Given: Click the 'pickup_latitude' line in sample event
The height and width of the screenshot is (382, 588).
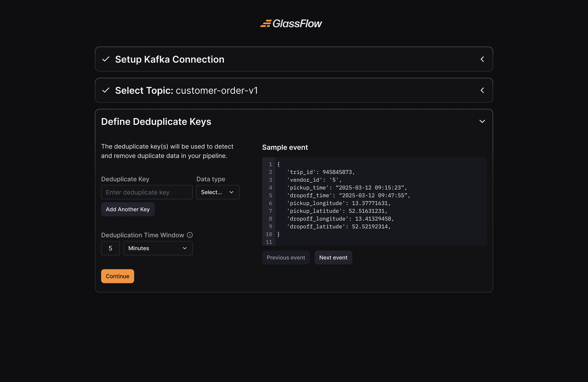Looking at the screenshot, I should [337, 211].
